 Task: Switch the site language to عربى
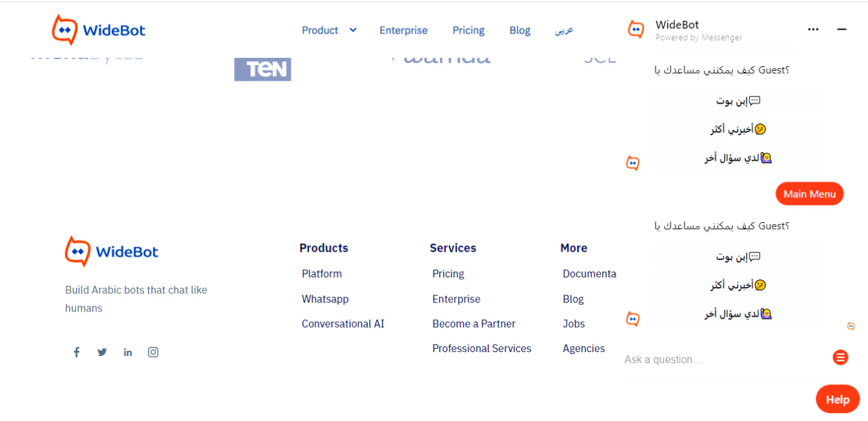point(564,30)
